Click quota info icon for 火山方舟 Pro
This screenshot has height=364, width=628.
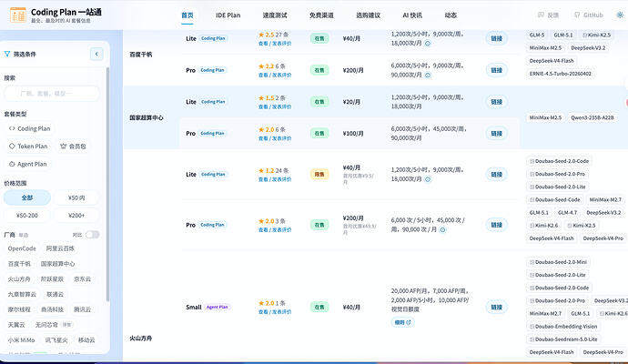442,230
